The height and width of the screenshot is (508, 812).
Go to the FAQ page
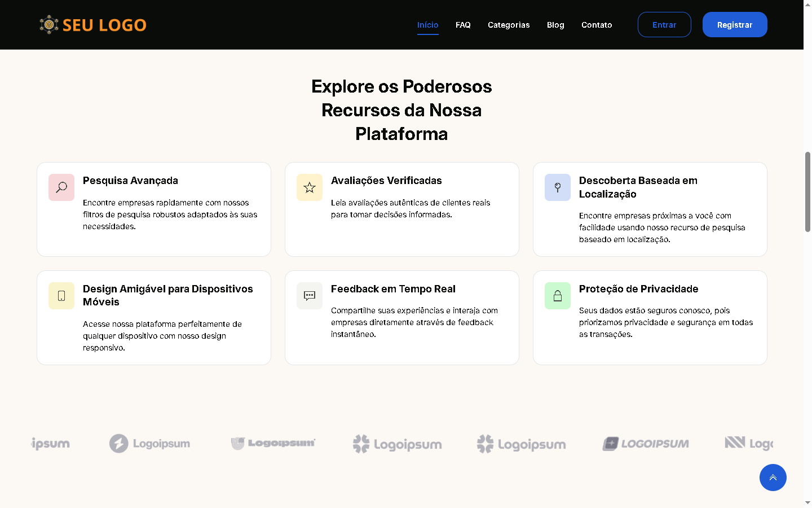pos(463,25)
